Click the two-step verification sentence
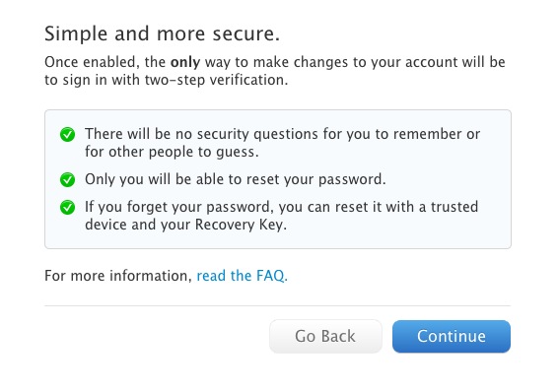Viewport: 559px width, 392px height. tap(167, 80)
